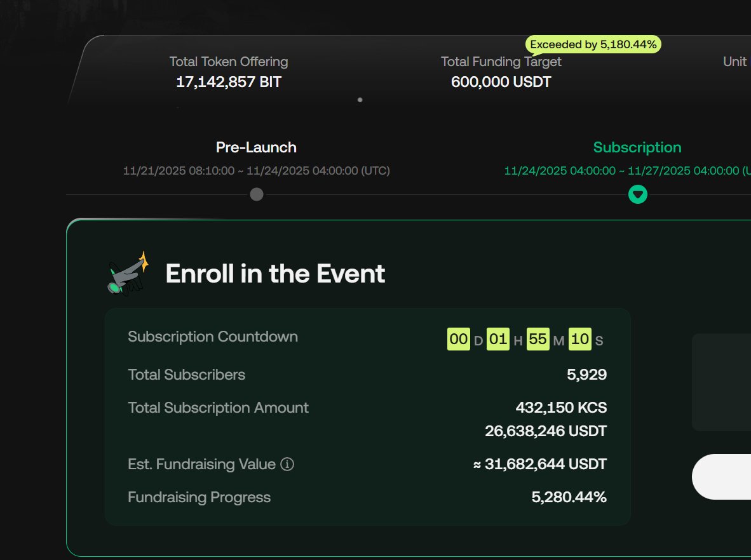Open details via the Subscription chevron arrow

[x=638, y=194]
